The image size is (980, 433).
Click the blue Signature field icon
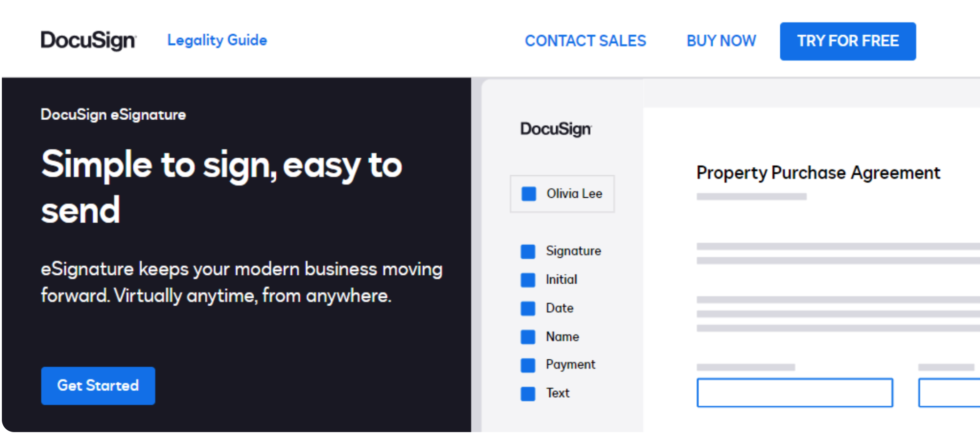[528, 251]
